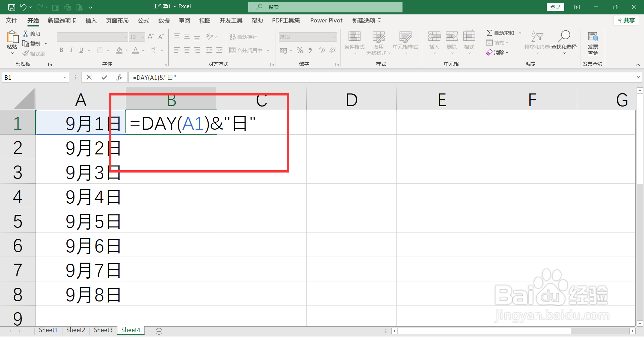Open Merge and Center dropdown arrow
Screen dimensions: 644x337
(x=268, y=50)
